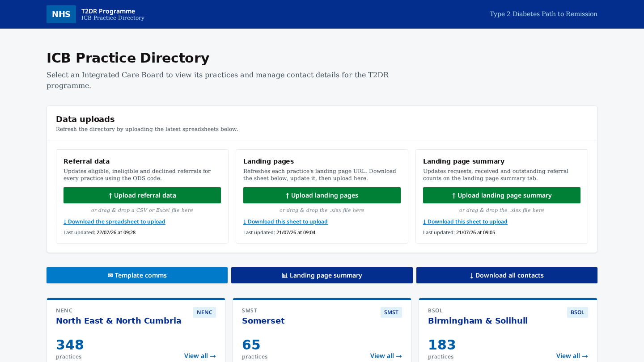This screenshot has height=362, width=644.
Task: View all Birmingham & Solihull practices
Action: tap(572, 356)
